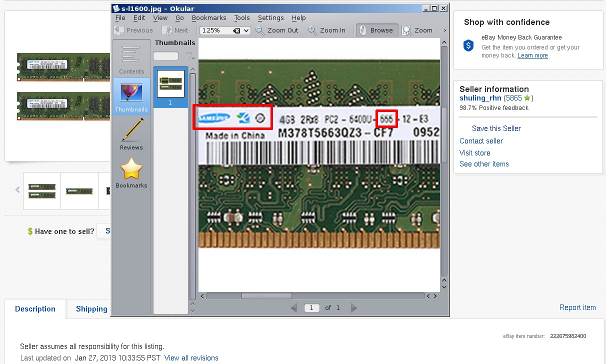Maximize the Okular window
Screen dimensions: 606x364
click(434, 8)
